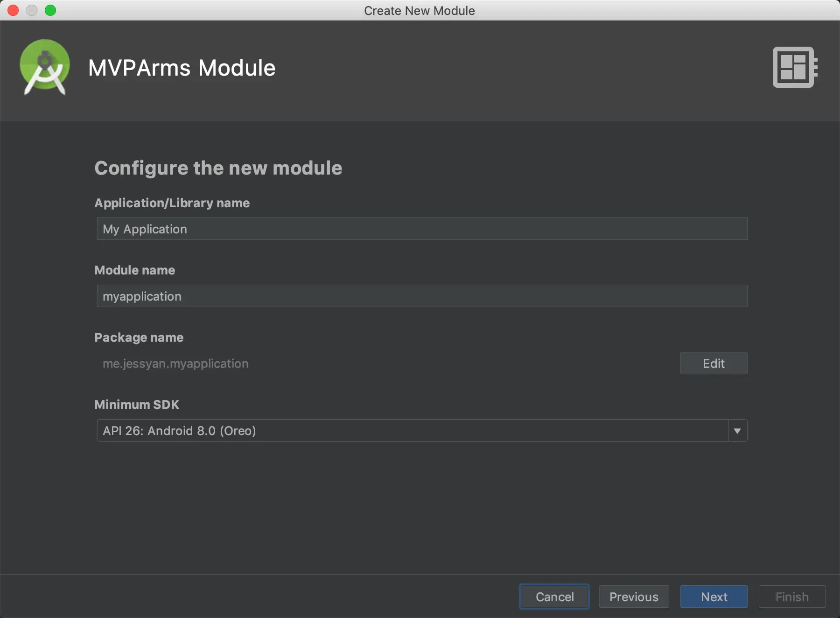Image resolution: width=840 pixels, height=618 pixels.
Task: Click the module template icon in header
Action: 795,67
